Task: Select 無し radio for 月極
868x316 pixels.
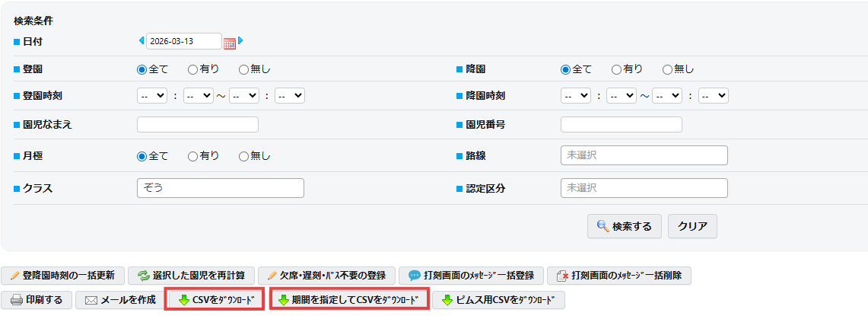Action: point(243,156)
